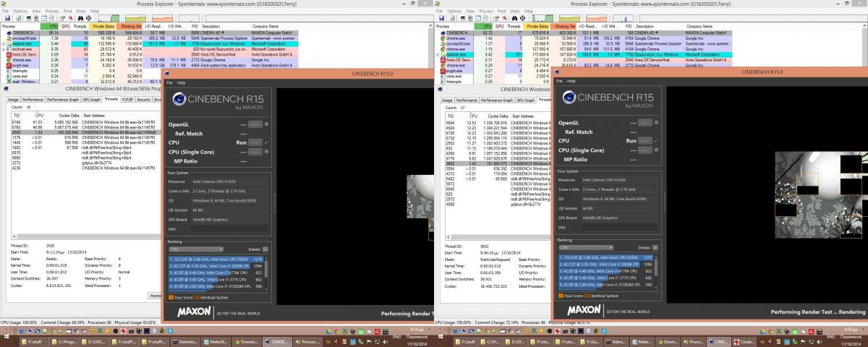Click Run button beside CPU in right CINEBENCH
Screen dimensions: 868x347
[x=645, y=142]
